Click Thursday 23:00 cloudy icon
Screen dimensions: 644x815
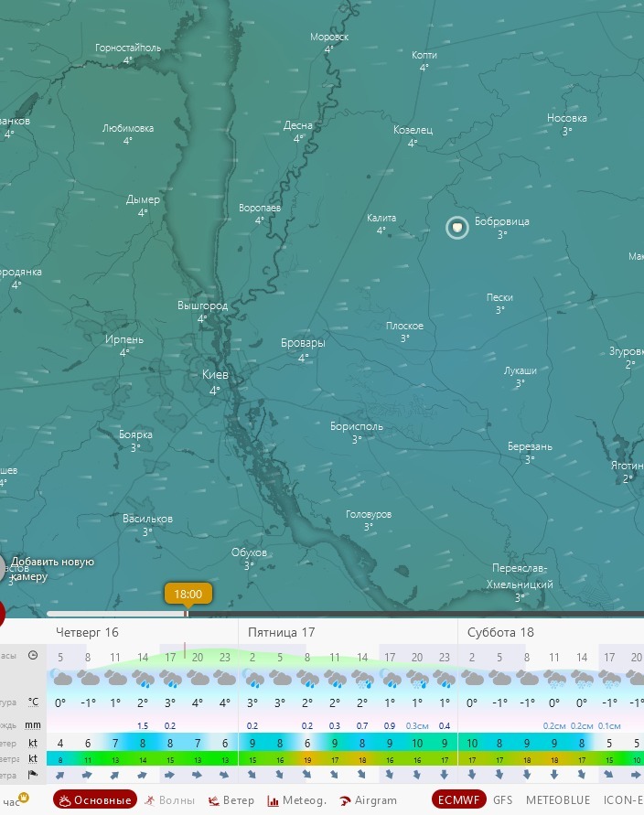[224, 679]
